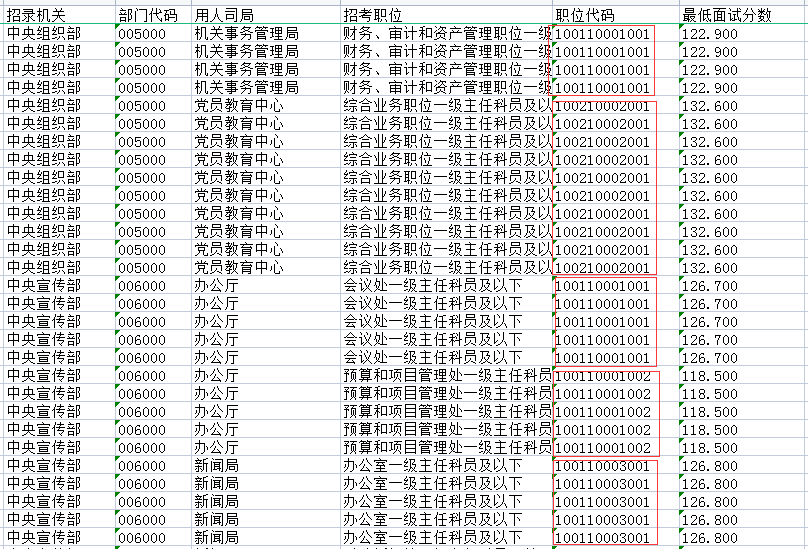Select the last 新闻局 cell
This screenshot has width=808, height=549.
[x=266, y=537]
